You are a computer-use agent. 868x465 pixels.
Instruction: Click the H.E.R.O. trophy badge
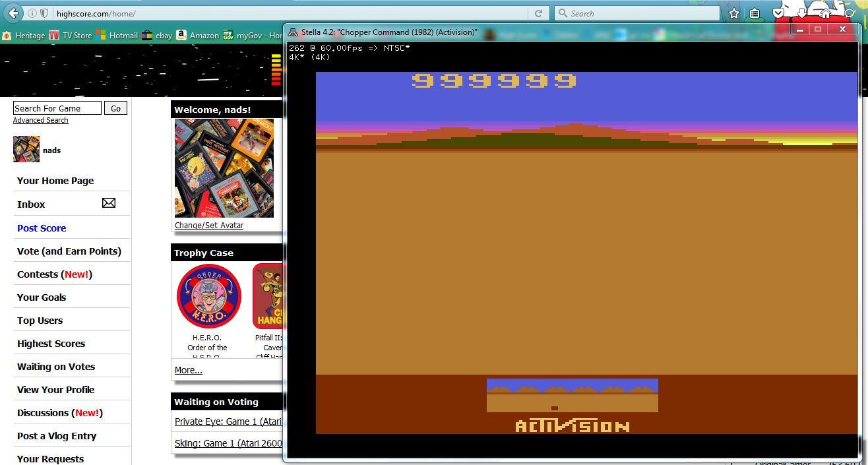(208, 296)
